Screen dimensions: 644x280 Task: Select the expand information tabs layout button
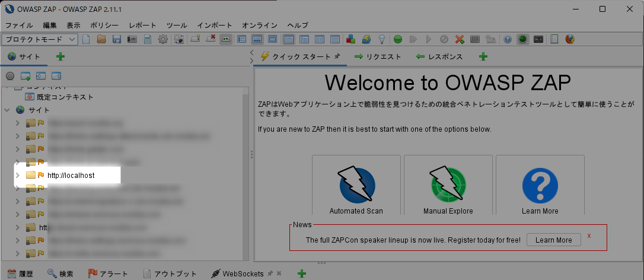pyautogui.click(x=257, y=40)
